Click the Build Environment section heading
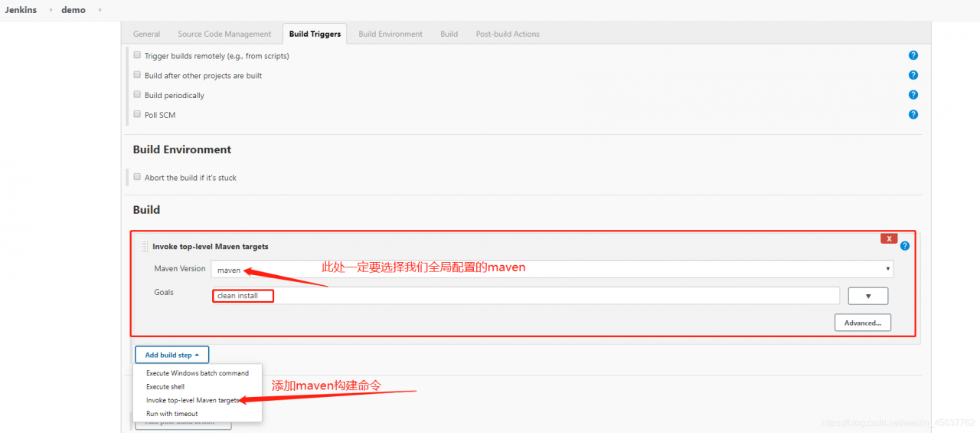This screenshot has height=433, width=980. coord(182,149)
